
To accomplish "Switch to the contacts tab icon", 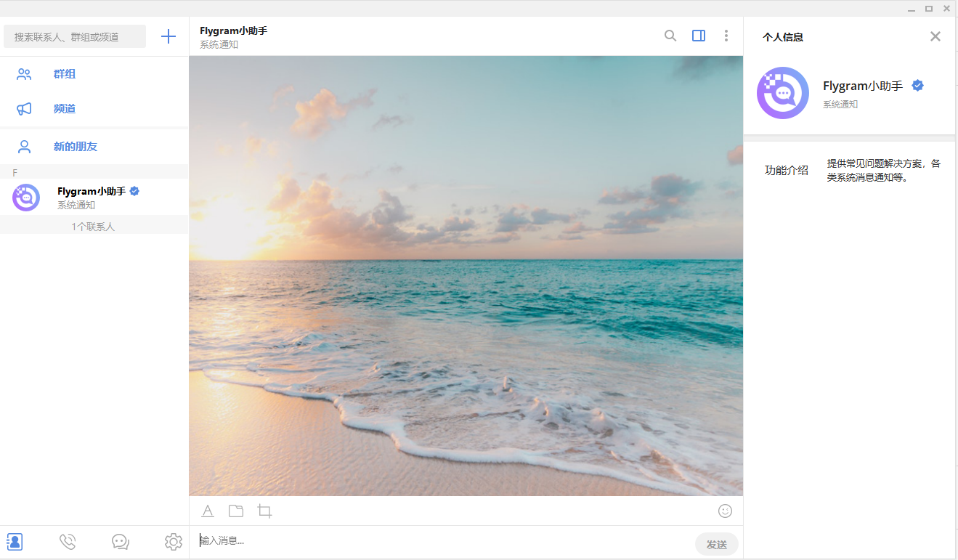I will coord(15,542).
